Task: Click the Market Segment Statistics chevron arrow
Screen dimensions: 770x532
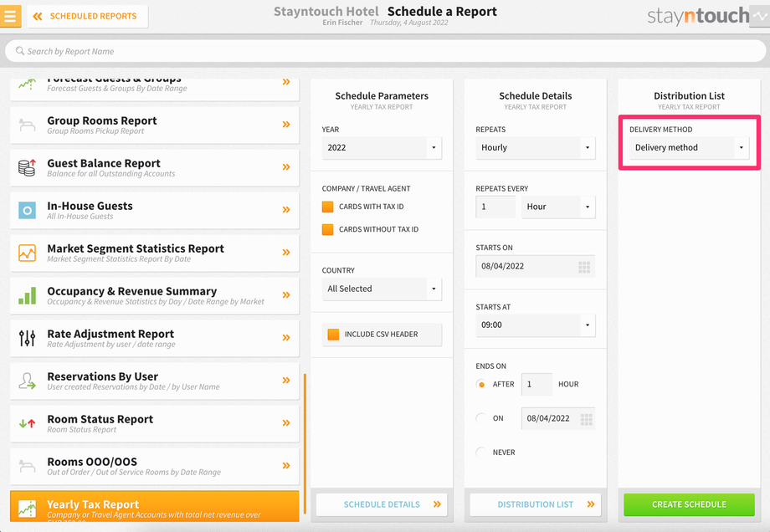Action: 286,253
